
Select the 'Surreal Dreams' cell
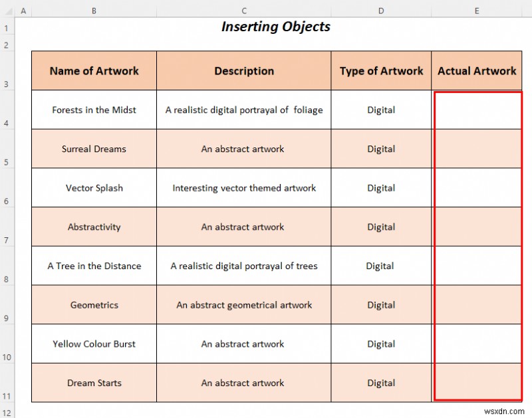coord(94,148)
